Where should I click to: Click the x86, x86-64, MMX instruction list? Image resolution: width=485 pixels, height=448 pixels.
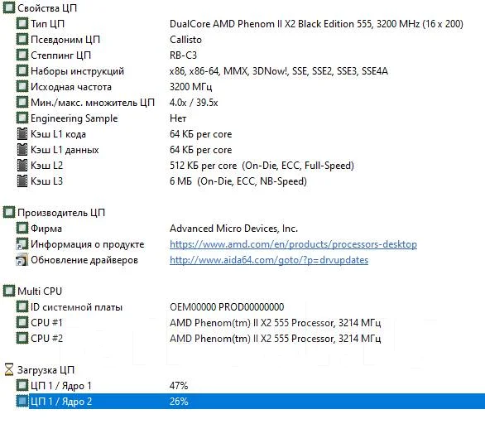279,71
